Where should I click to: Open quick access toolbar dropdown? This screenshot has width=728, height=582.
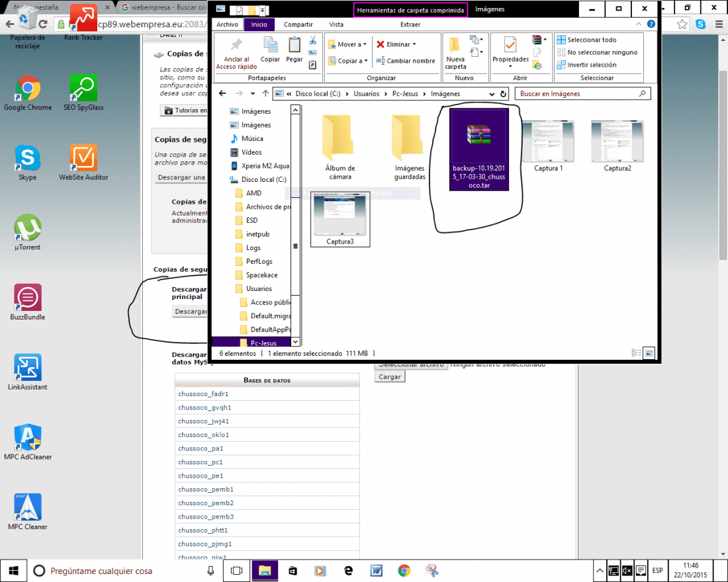[x=262, y=10]
